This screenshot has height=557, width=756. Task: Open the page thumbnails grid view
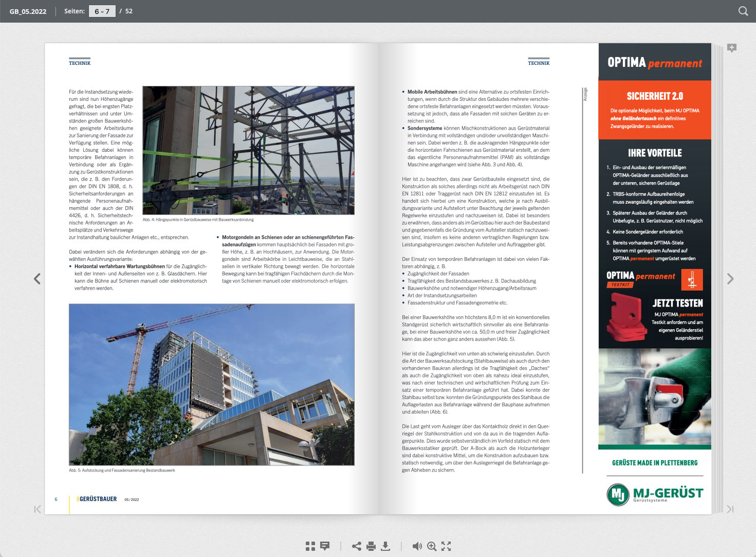tap(310, 546)
